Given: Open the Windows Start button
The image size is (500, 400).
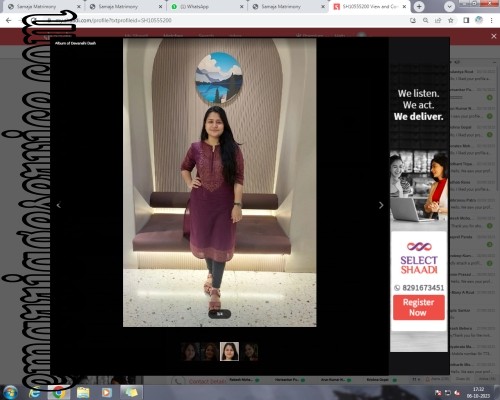Looking at the screenshot, I should [x=10, y=392].
